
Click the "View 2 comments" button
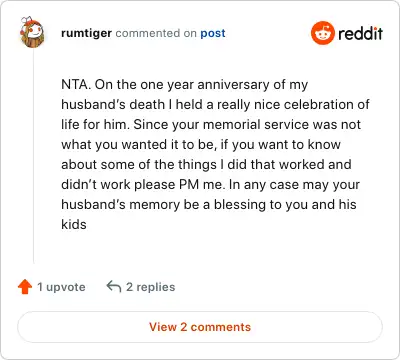point(200,327)
